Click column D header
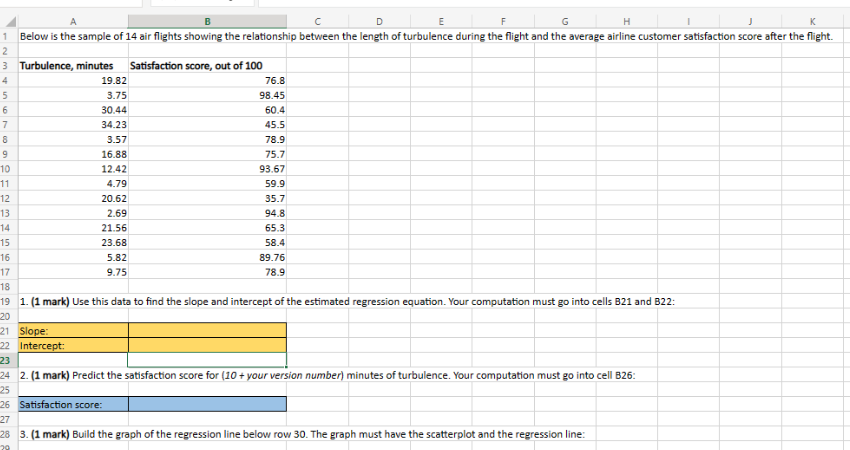This screenshot has width=850, height=450. point(379,22)
